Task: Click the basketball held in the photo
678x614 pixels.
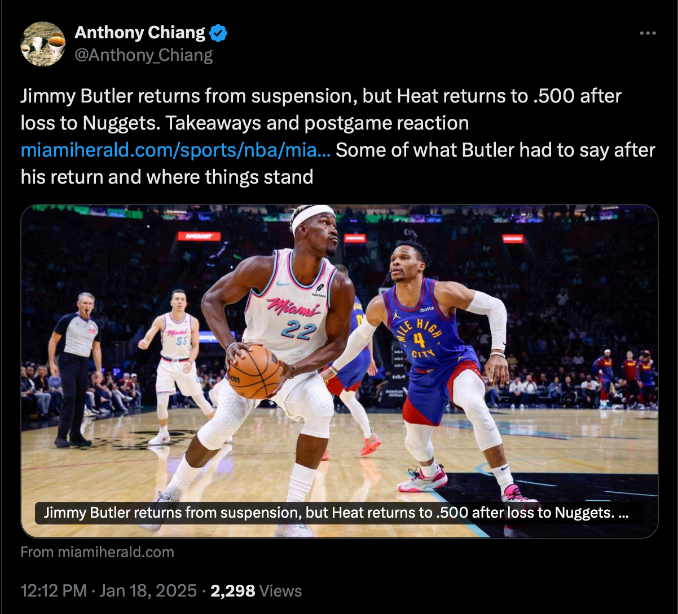Action: 254,371
